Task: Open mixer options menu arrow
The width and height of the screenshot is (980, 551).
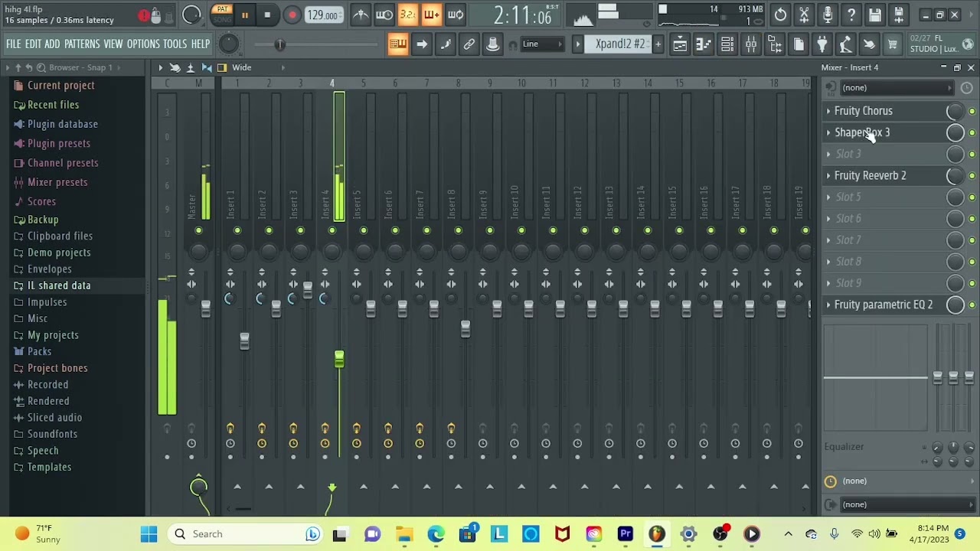Action: pos(160,67)
